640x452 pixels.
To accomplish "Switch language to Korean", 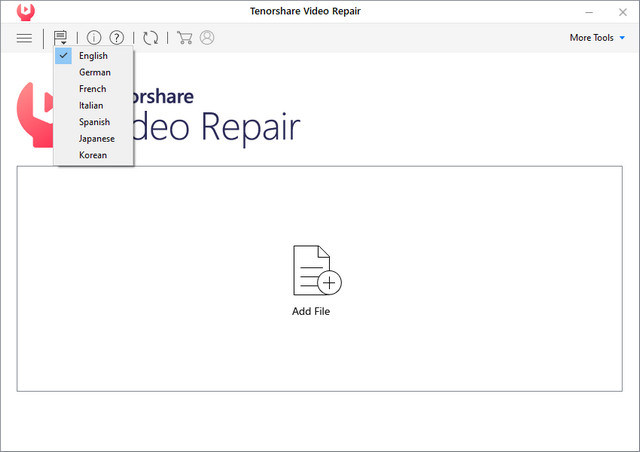I will point(93,155).
